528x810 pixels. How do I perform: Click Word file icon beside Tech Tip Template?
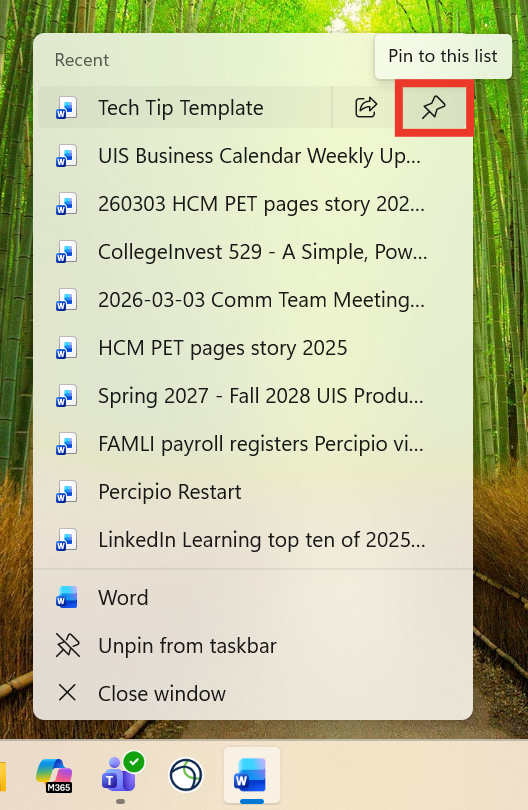67,108
